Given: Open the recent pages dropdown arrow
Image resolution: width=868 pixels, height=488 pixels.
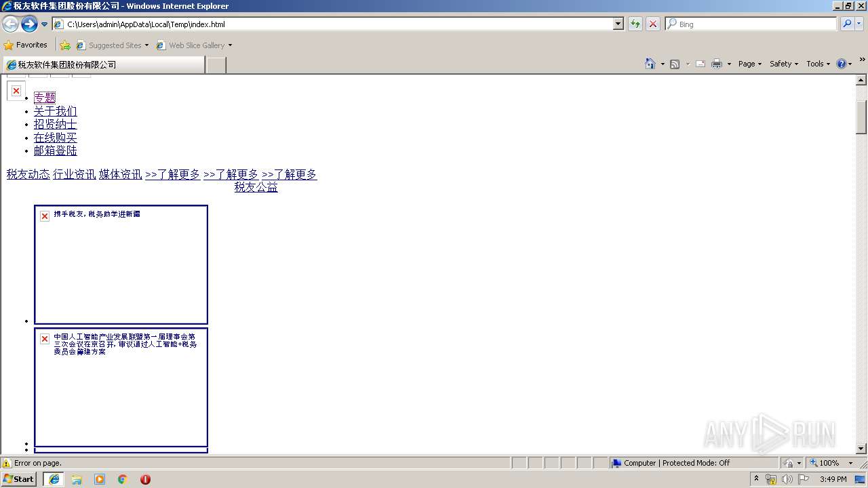Looking at the screenshot, I should tap(44, 24).
